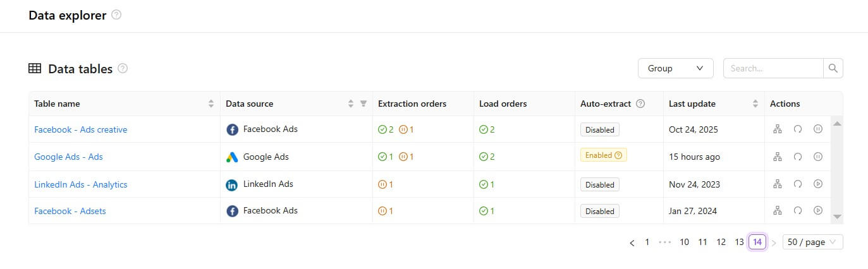Open help icon beside Data explorer title
This screenshot has height=269, width=868.
[x=116, y=15]
